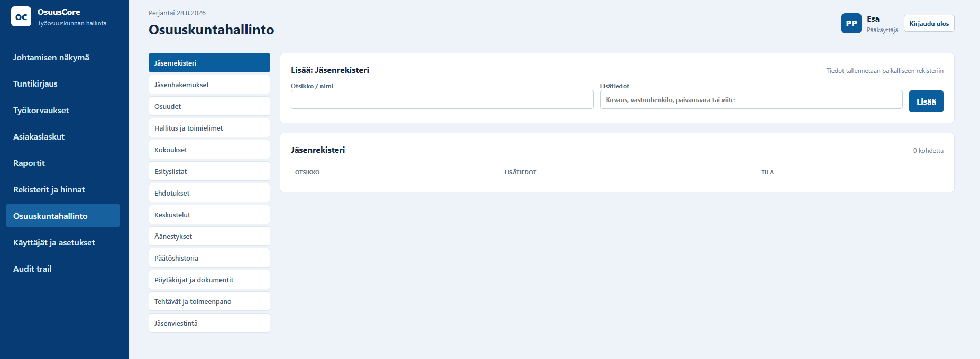Switch to Jäsenviestintä tab
The width and height of the screenshot is (980, 359).
[x=209, y=323]
